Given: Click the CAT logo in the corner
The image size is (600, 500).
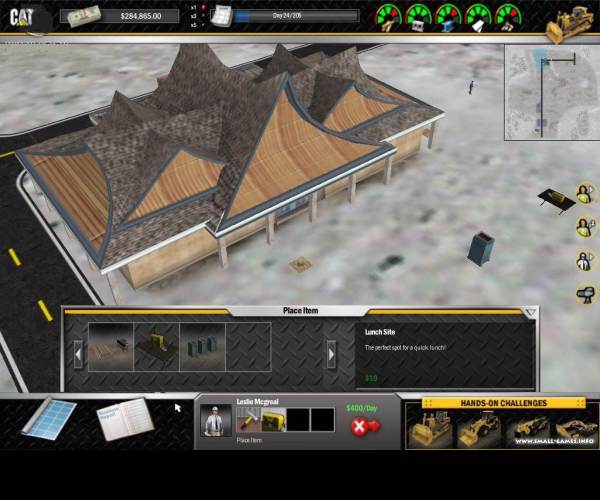Looking at the screenshot, I should [x=21, y=17].
